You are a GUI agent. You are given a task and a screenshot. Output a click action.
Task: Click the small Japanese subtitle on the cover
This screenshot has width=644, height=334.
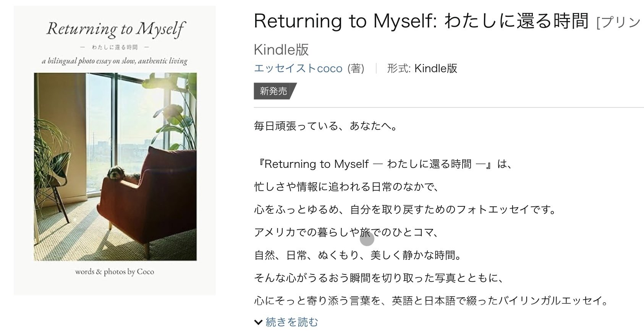pos(115,47)
